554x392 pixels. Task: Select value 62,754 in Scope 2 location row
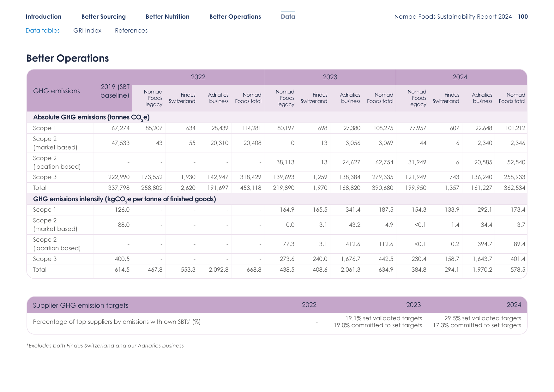pos(384,162)
